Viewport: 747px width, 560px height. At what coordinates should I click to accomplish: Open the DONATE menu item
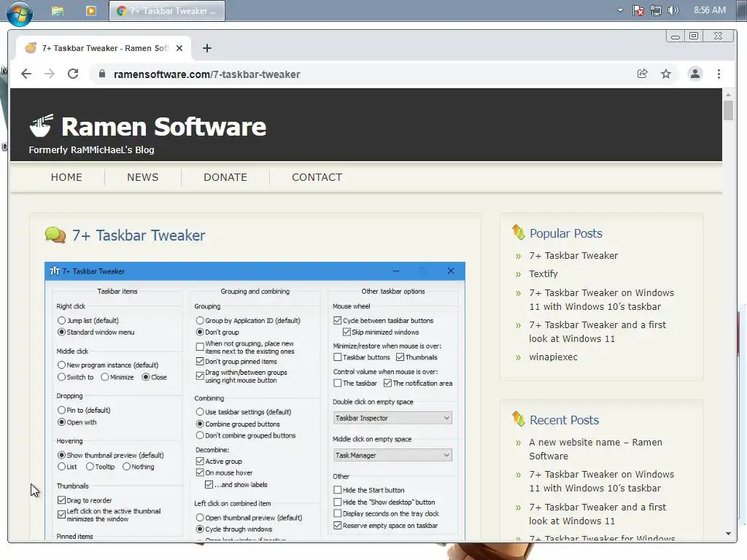pyautogui.click(x=225, y=177)
